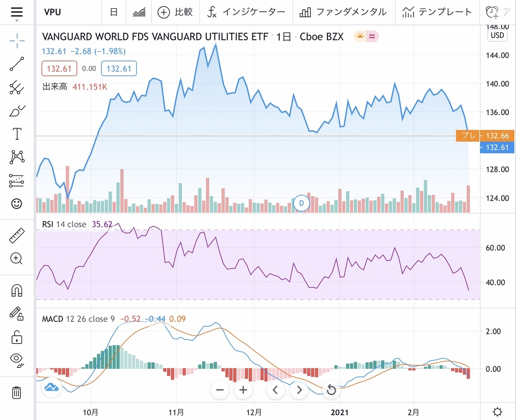Viewport: 516px width, 420px height.
Task: Select the trend line drawing tool
Action: [17, 64]
